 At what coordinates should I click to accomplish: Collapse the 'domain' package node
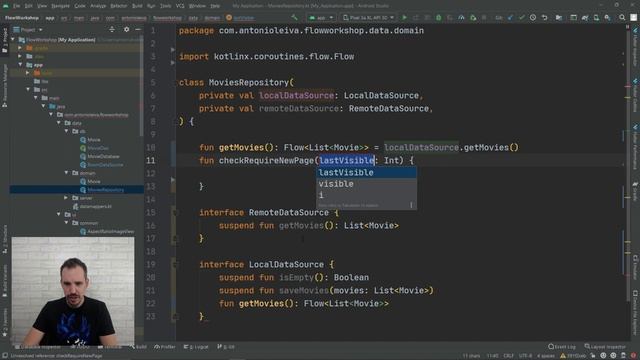(67, 173)
